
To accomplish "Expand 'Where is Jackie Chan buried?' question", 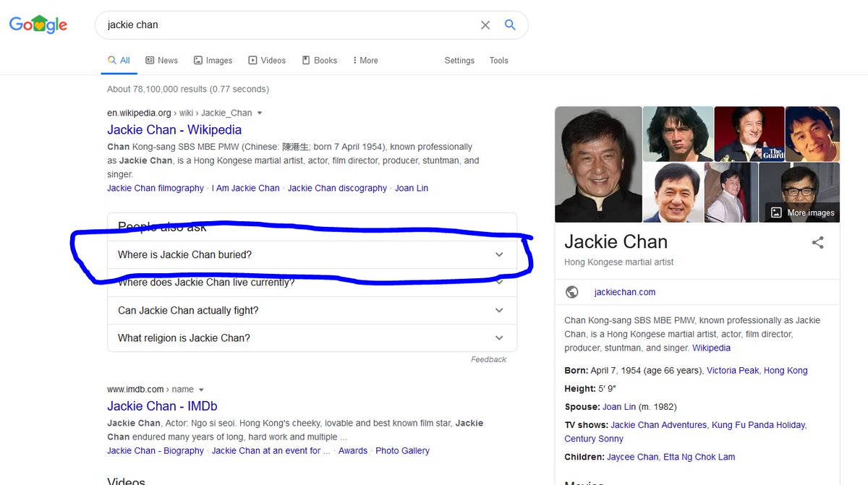I will pos(312,254).
